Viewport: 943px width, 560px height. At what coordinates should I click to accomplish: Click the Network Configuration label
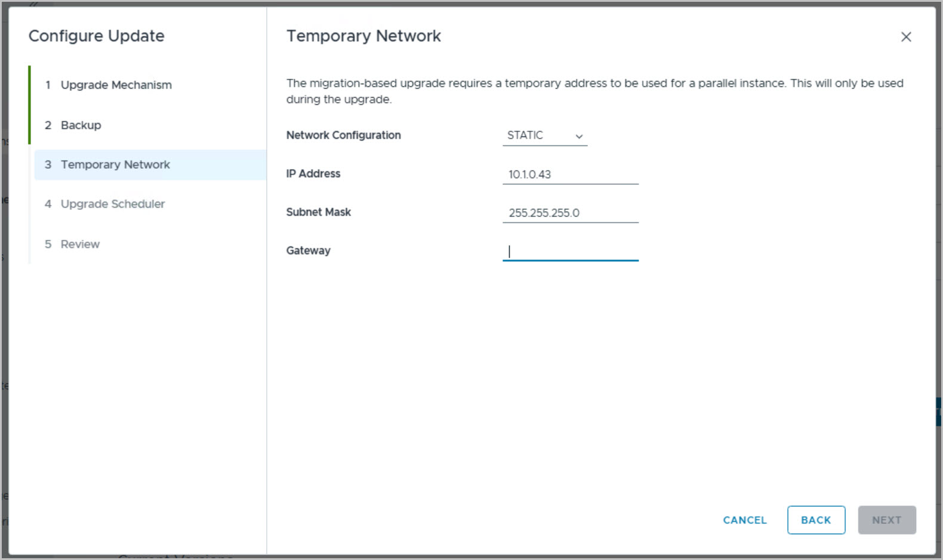[343, 135]
